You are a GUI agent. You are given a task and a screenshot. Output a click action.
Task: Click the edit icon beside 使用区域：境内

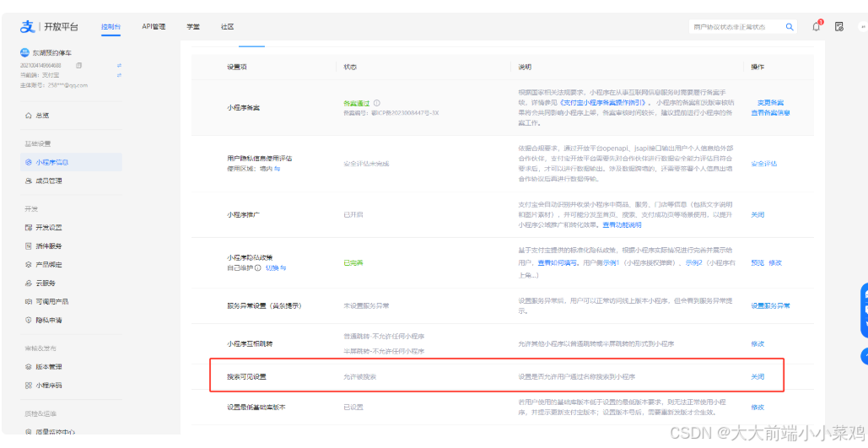[x=277, y=169]
